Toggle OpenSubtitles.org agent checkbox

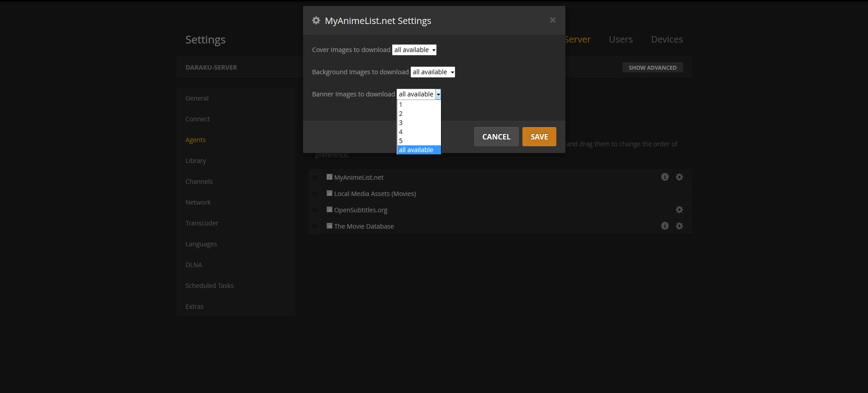(329, 210)
